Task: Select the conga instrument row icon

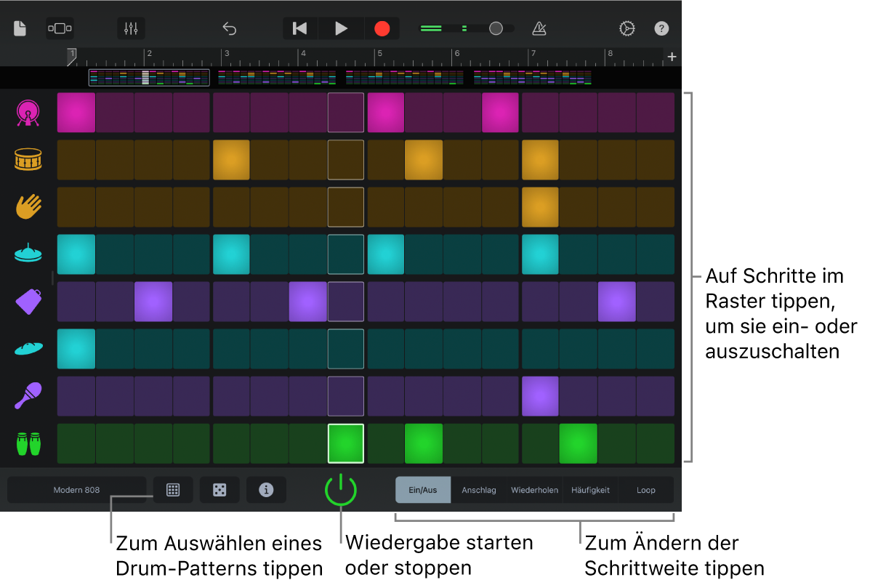Action: (27, 443)
